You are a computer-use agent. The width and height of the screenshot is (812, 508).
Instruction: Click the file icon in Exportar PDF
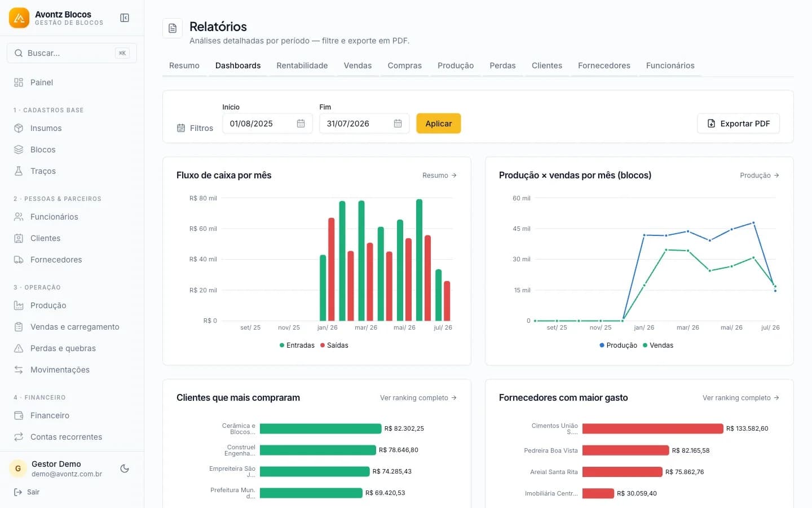pos(711,124)
